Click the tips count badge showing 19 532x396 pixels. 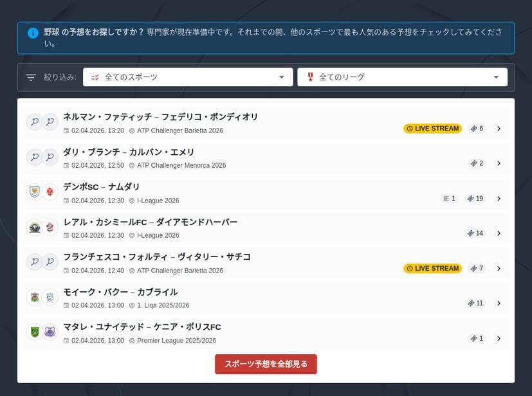tap(475, 199)
